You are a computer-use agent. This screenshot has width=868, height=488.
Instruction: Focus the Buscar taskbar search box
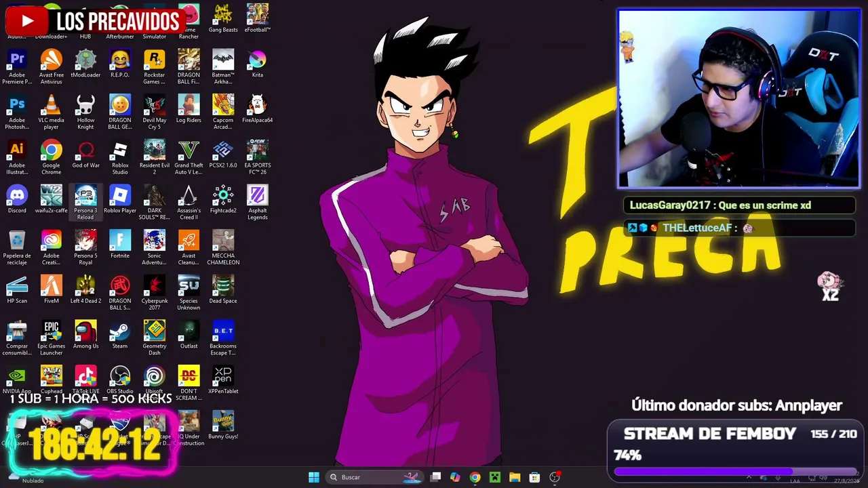tap(376, 477)
